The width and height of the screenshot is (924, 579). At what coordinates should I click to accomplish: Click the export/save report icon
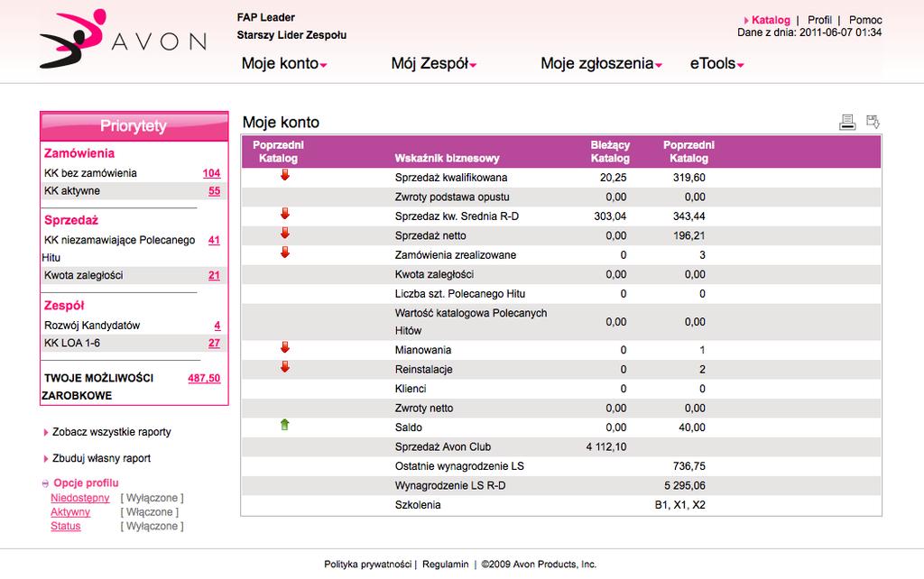[873, 122]
